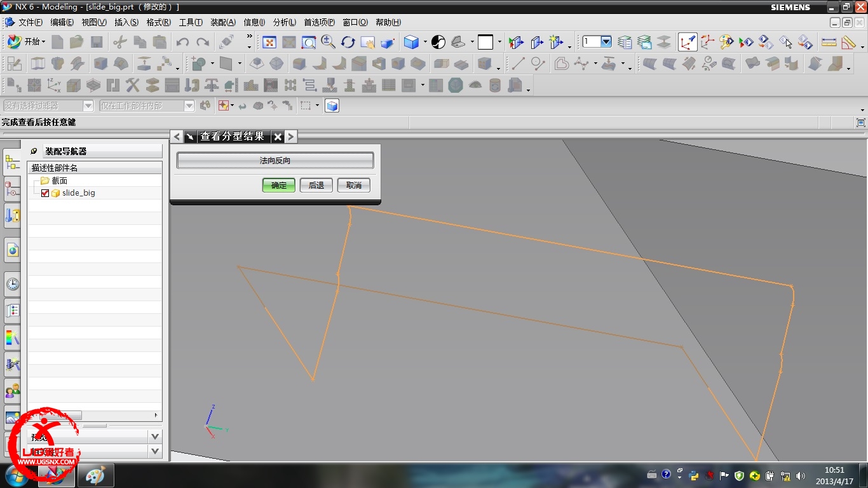Expand the Start menu dropdown
868x488 pixels.
[25, 42]
